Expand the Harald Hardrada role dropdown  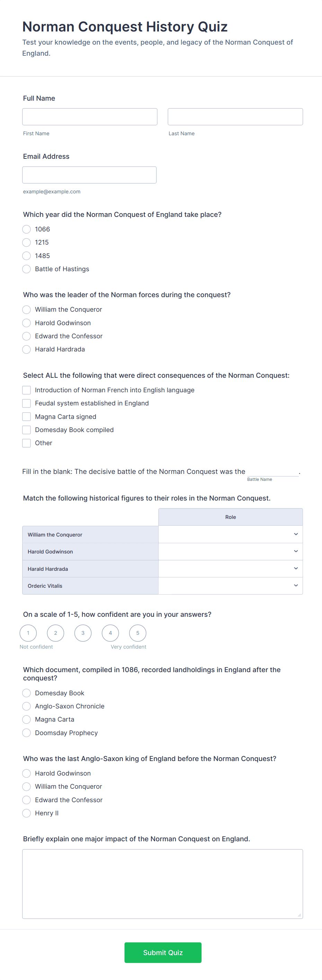pyautogui.click(x=230, y=568)
